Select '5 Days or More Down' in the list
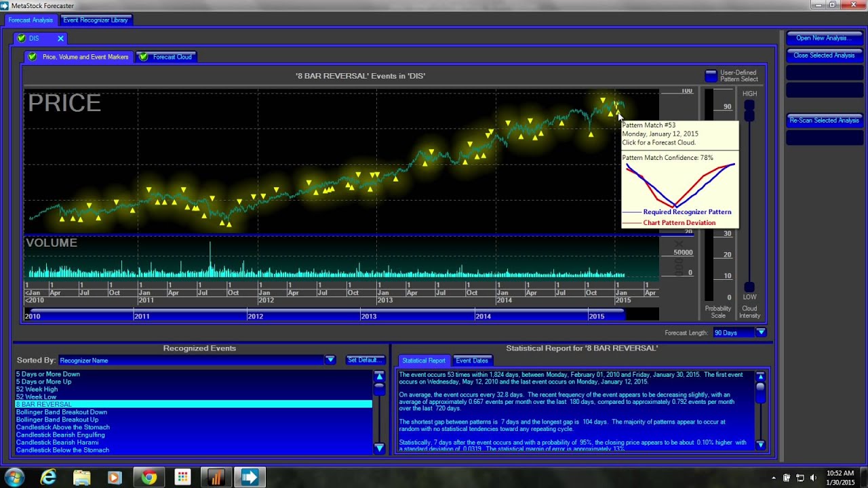The width and height of the screenshot is (868, 488). [x=194, y=374]
